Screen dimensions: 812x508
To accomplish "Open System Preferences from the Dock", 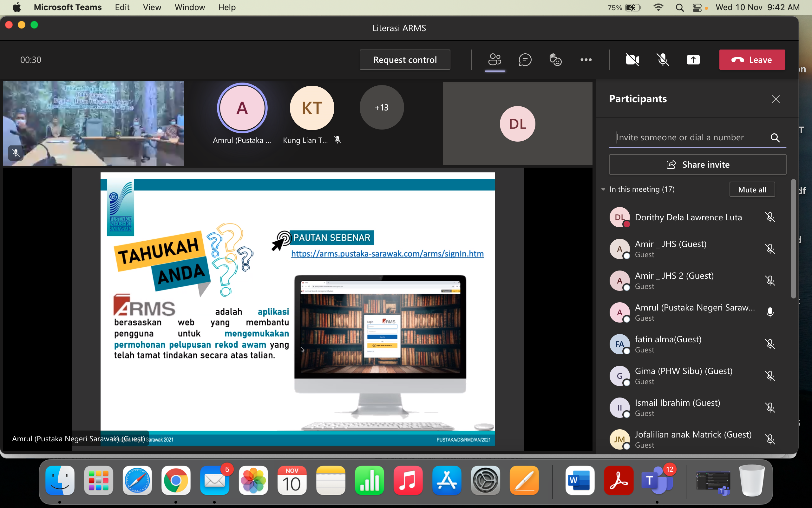I will tap(485, 480).
